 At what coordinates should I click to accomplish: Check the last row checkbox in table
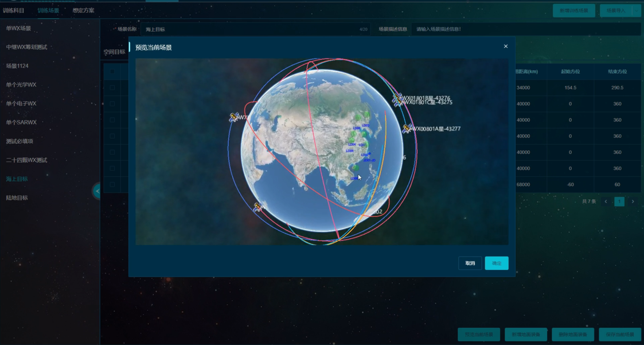point(112,185)
